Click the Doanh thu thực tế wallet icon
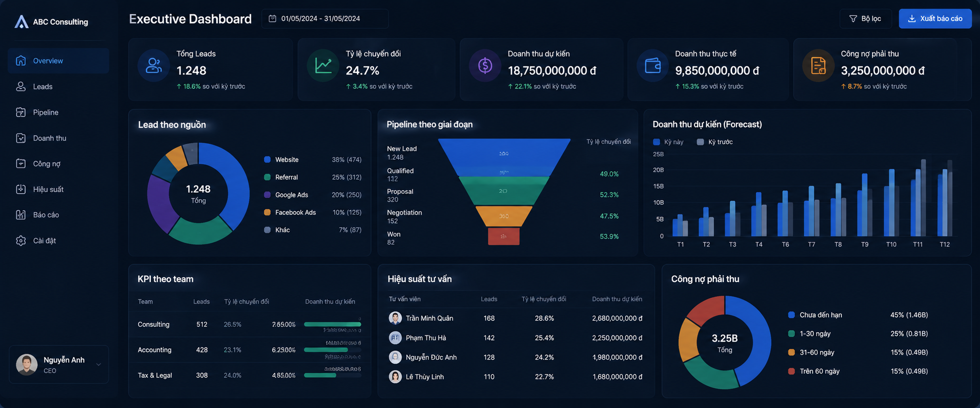 tap(653, 66)
